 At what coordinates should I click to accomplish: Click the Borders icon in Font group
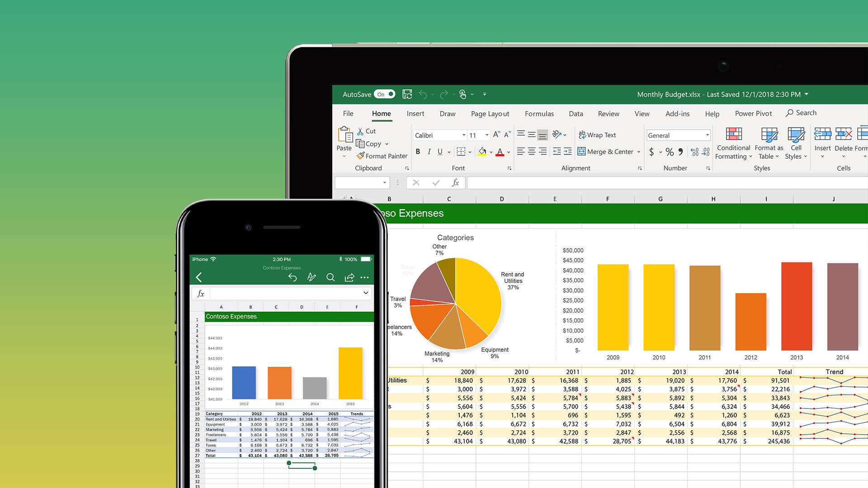click(462, 153)
